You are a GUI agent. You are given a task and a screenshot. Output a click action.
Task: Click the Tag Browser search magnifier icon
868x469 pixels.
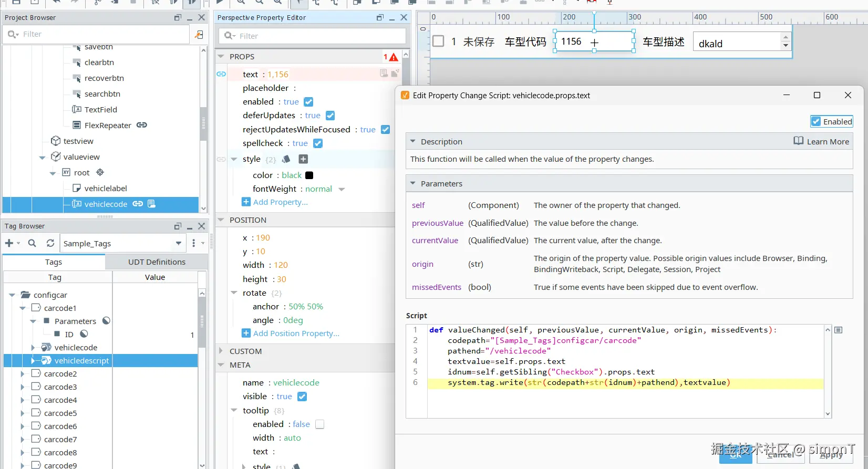(32, 243)
